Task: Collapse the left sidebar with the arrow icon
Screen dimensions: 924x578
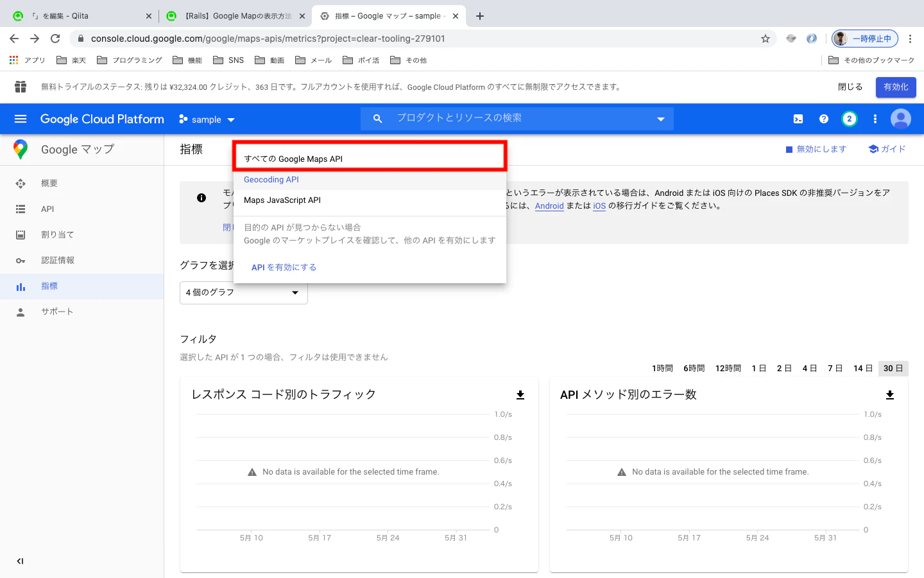Action: pos(20,561)
